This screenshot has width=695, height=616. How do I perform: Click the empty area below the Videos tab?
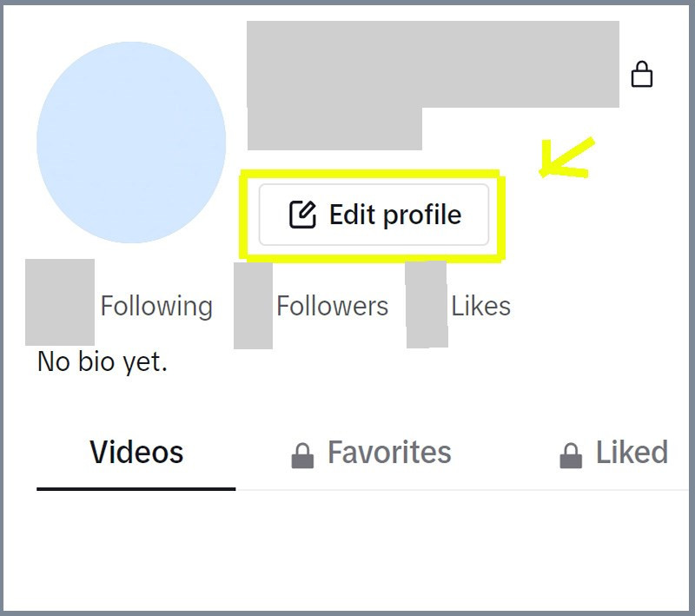coord(347,547)
